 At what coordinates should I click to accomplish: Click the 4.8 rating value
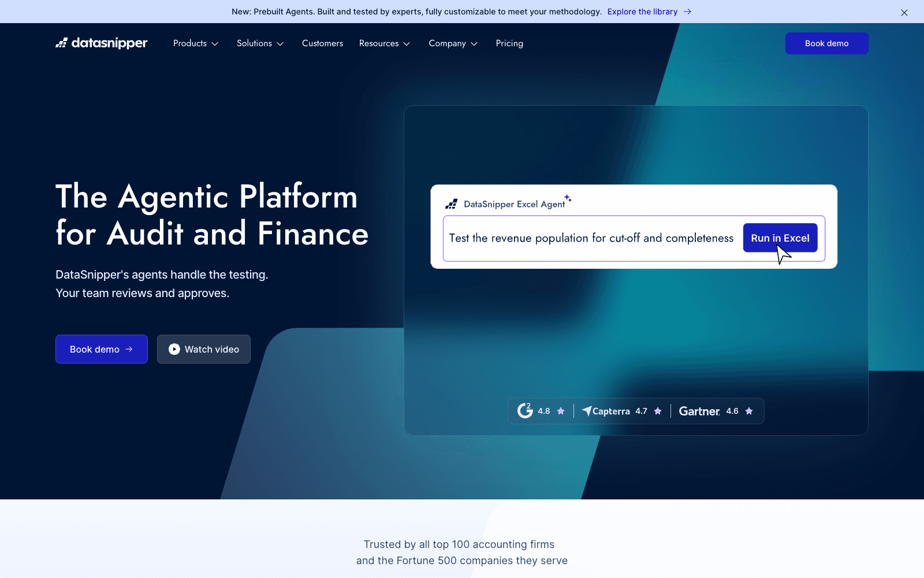(544, 411)
